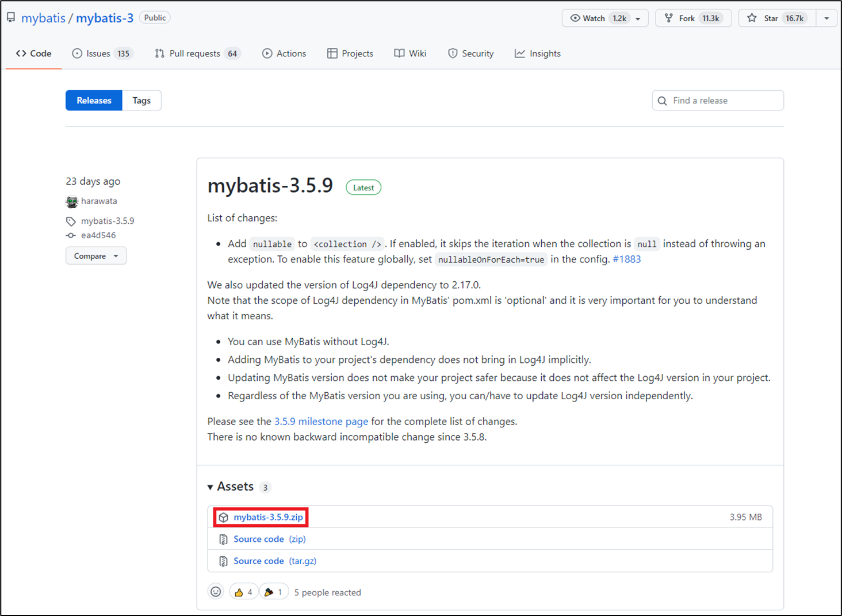Go to the Actions tab
842x616 pixels.
[x=284, y=53]
